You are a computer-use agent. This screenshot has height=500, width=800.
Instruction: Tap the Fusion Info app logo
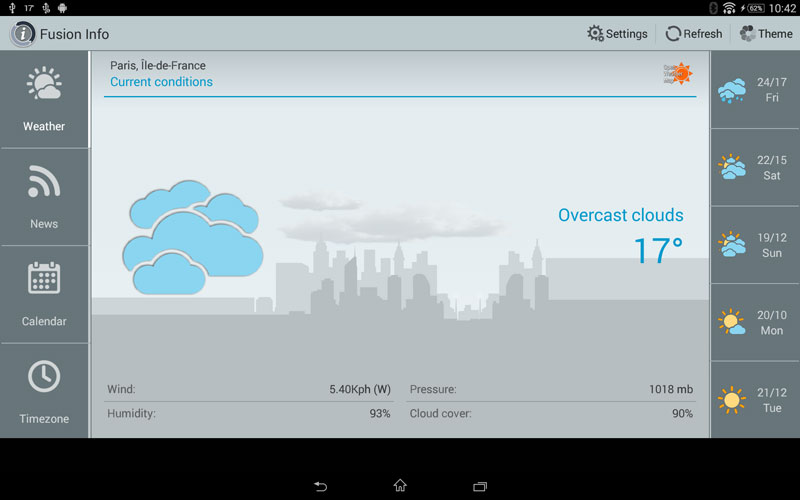[23, 34]
